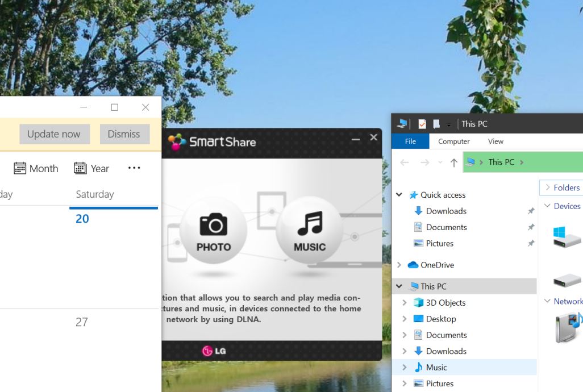Click the This PC system icon in title bar

pyautogui.click(x=402, y=123)
